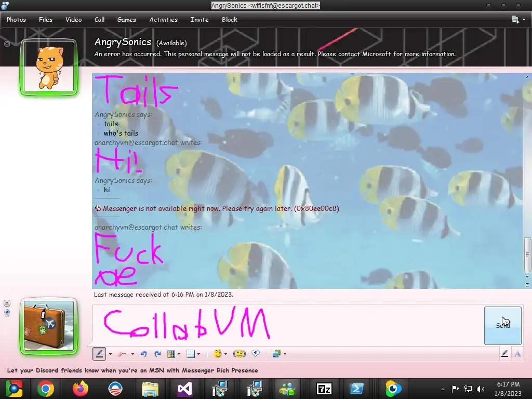The height and width of the screenshot is (399, 532).
Task: Show hidden tray icons
Action: [x=443, y=389]
